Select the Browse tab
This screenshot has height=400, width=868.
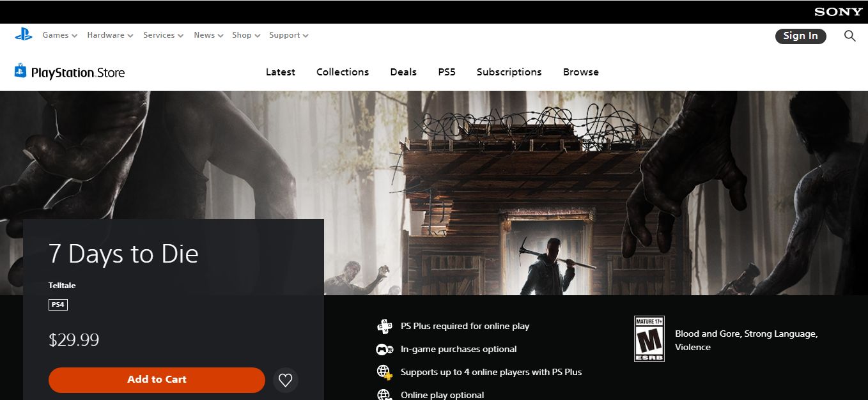(581, 72)
